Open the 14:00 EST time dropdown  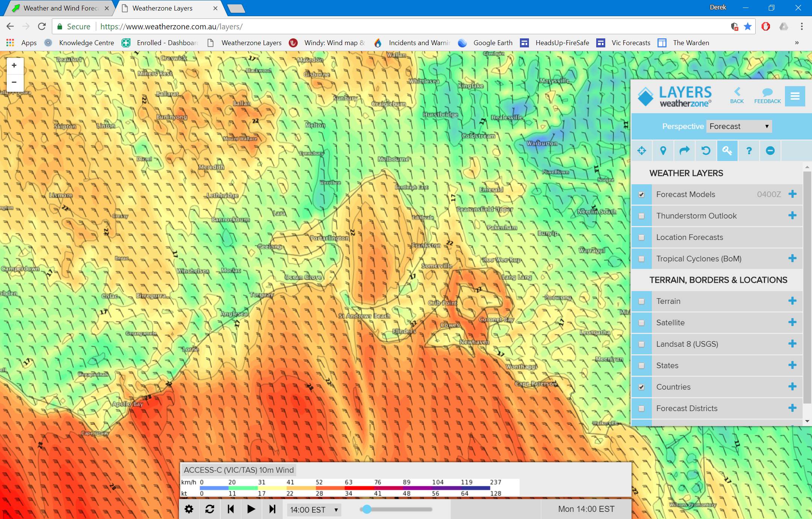[x=314, y=510]
